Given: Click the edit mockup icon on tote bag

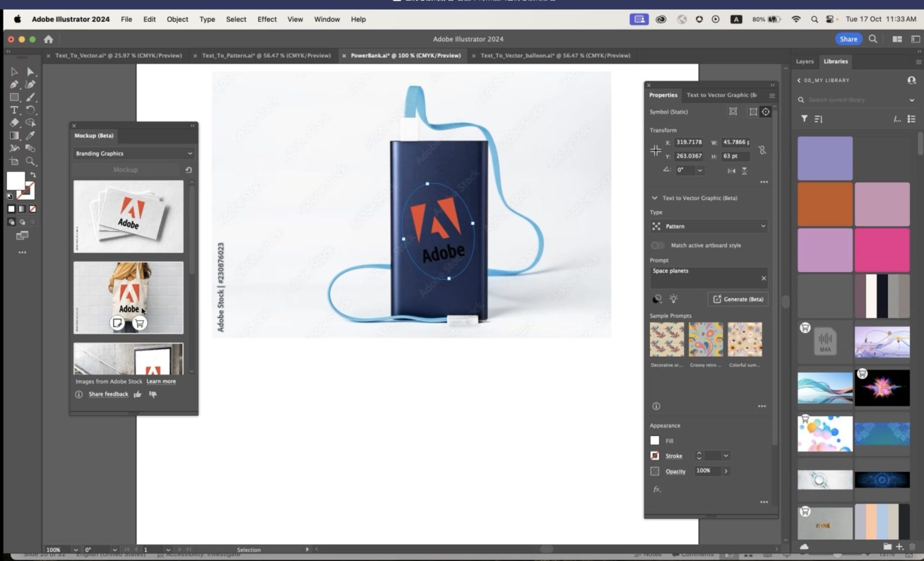Looking at the screenshot, I should coord(117,323).
